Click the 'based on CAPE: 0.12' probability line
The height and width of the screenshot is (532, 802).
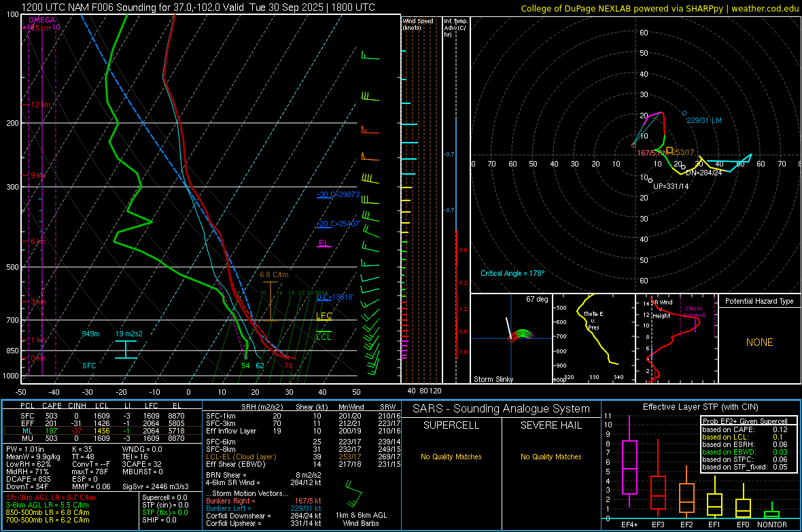coord(745,429)
